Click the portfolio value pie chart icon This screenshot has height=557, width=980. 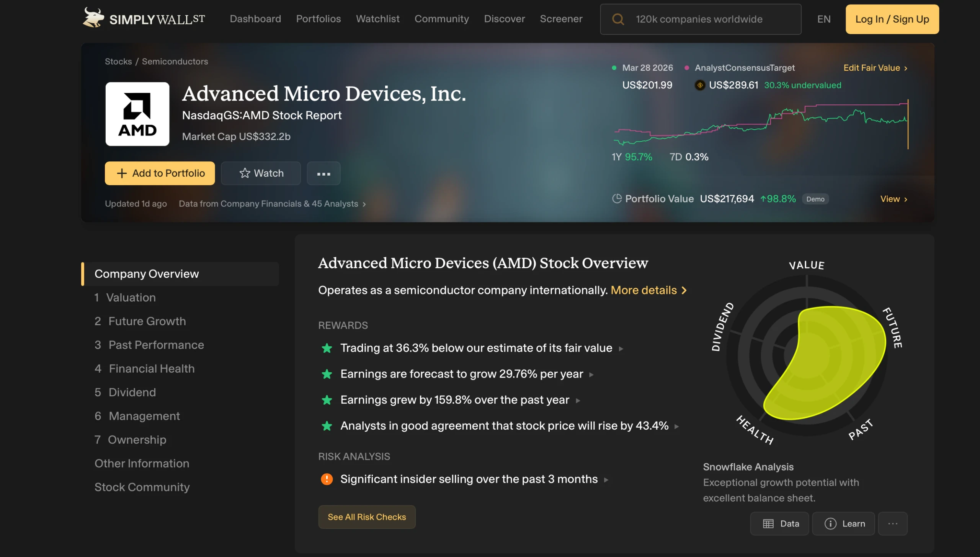point(617,199)
